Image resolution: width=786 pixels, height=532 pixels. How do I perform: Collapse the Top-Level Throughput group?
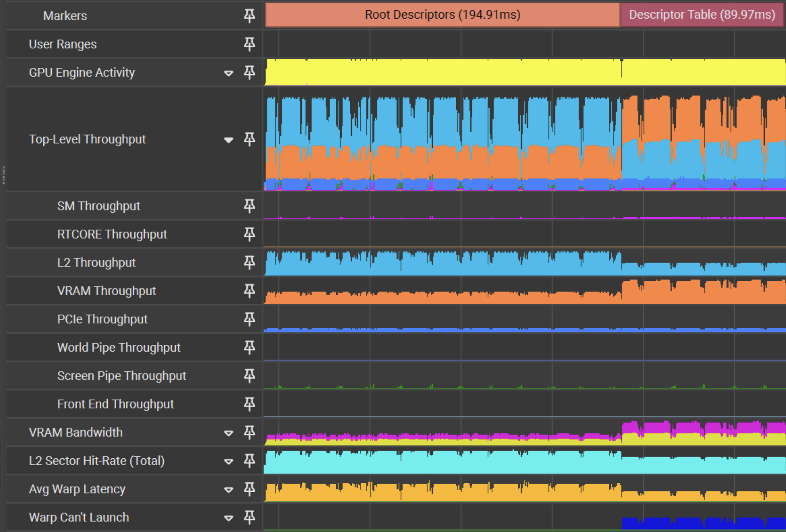coord(229,140)
